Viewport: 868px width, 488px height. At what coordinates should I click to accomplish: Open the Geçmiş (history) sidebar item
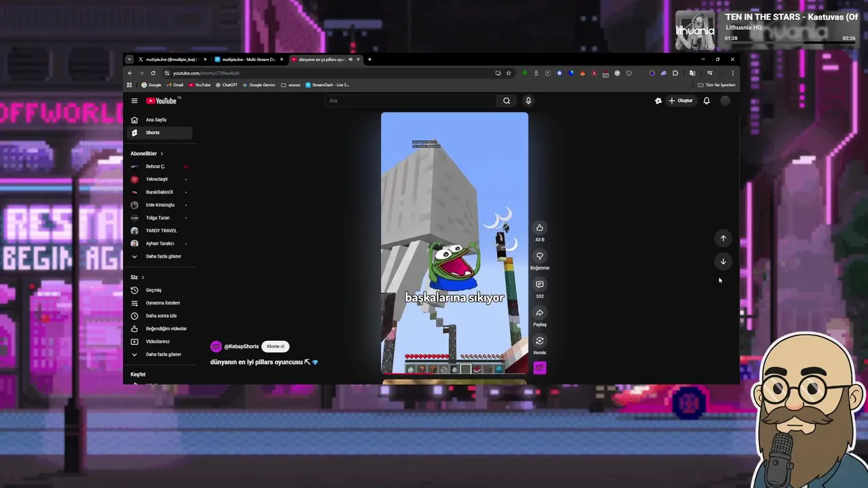click(160, 290)
